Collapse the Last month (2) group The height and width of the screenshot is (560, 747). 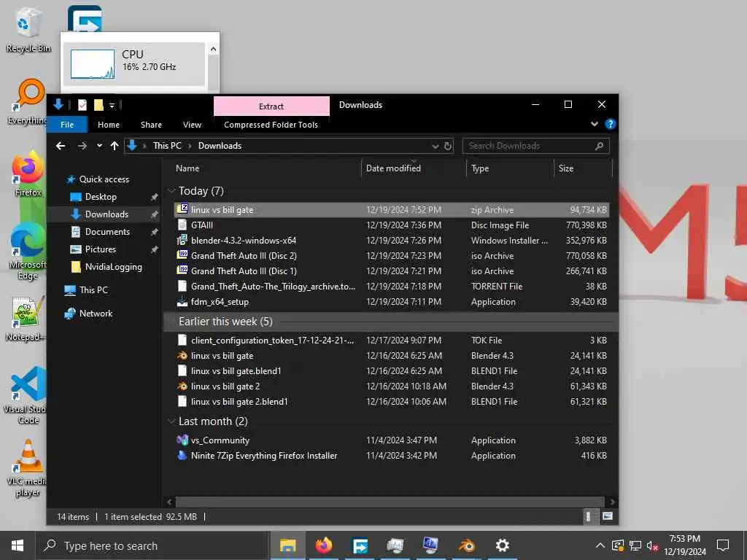[x=171, y=421]
